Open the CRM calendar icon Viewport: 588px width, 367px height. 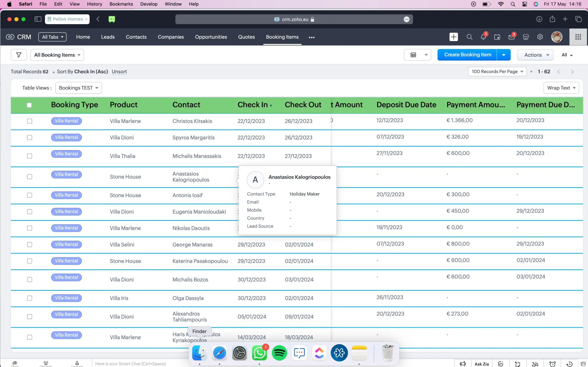[x=497, y=37]
